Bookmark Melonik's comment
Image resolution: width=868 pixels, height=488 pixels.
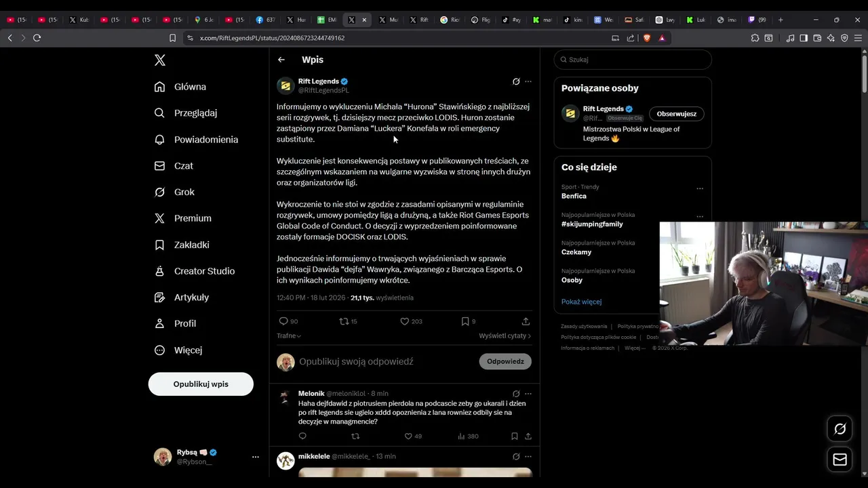click(515, 436)
